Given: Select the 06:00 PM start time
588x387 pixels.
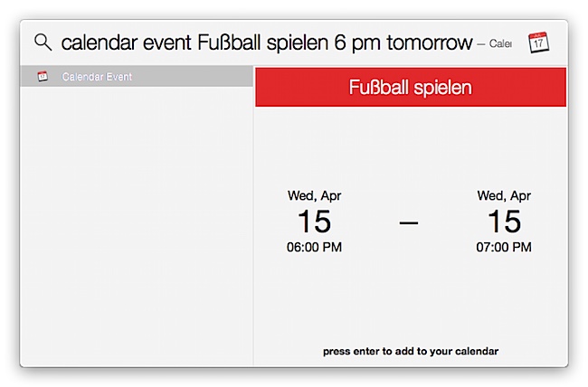Looking at the screenshot, I should click(x=314, y=247).
